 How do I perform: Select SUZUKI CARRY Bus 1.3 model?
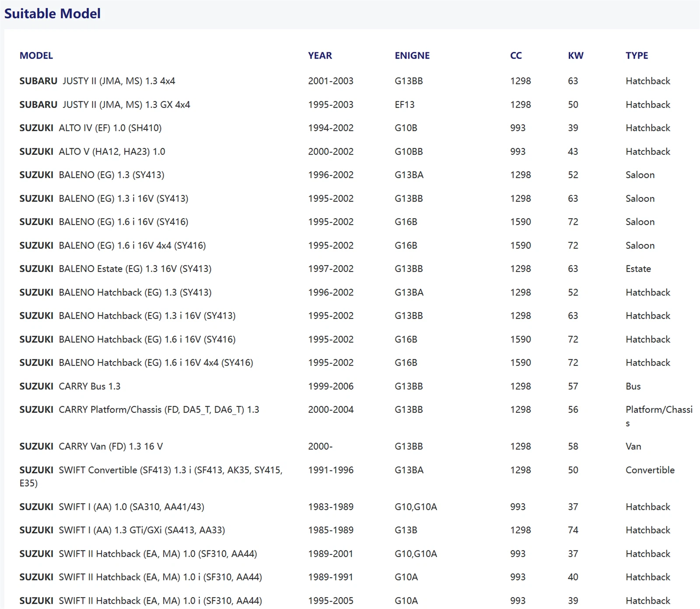point(70,386)
